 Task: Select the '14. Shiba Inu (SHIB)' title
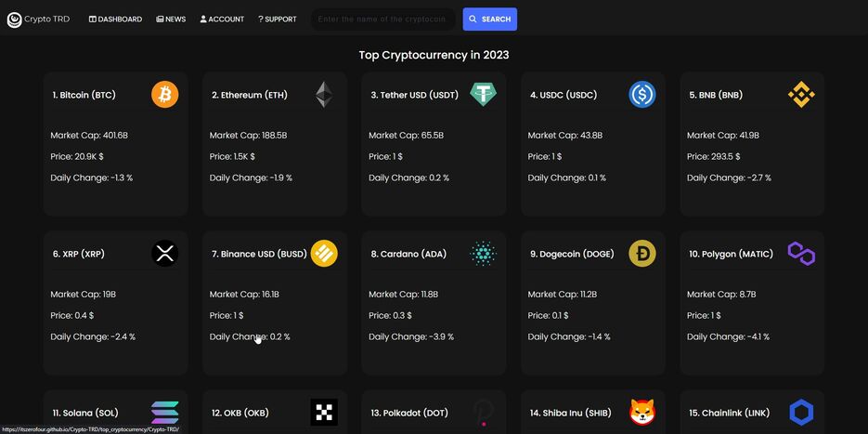(x=571, y=414)
